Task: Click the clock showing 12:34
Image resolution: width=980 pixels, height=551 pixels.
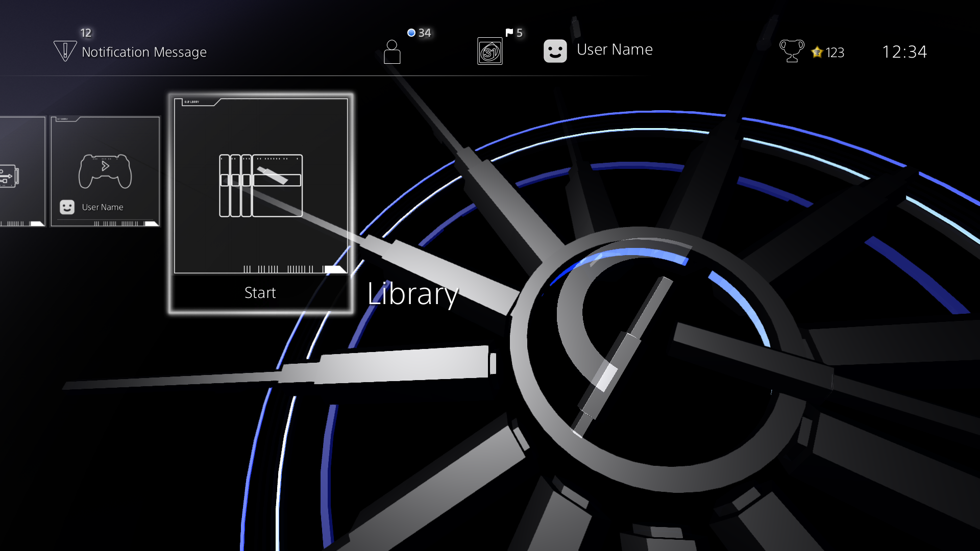Action: pos(905,52)
